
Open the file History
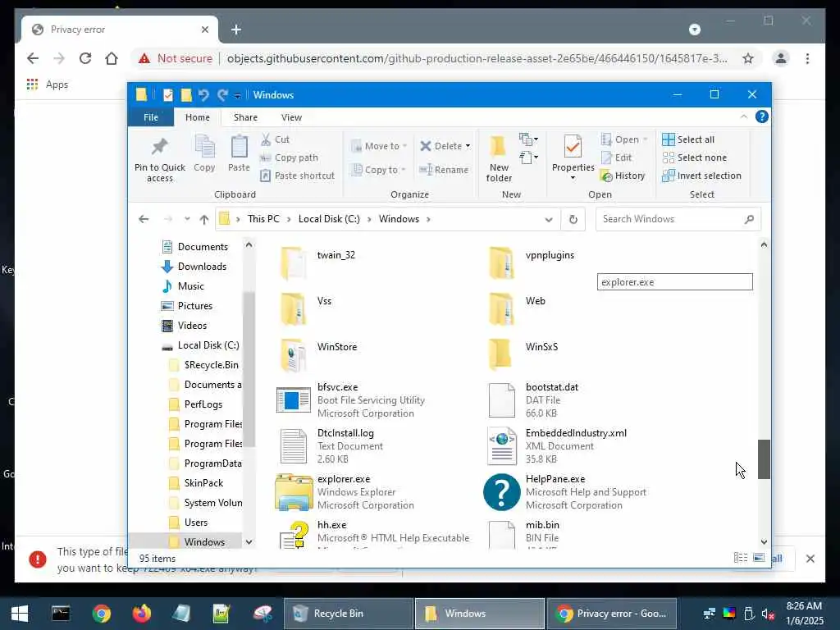[x=623, y=176]
